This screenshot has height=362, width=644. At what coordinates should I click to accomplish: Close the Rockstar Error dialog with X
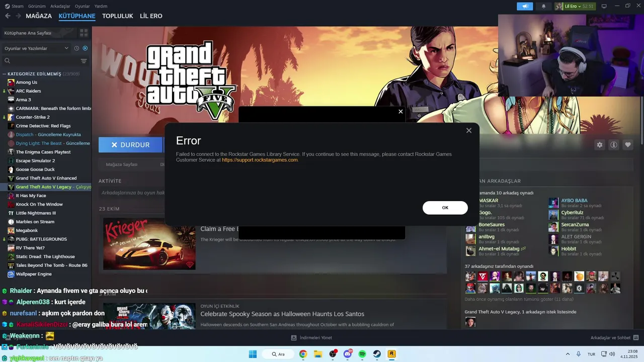(469, 131)
